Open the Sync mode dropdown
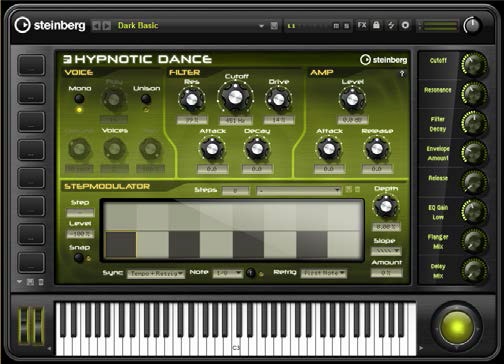Screen dimensions: 504x364 (x=156, y=274)
